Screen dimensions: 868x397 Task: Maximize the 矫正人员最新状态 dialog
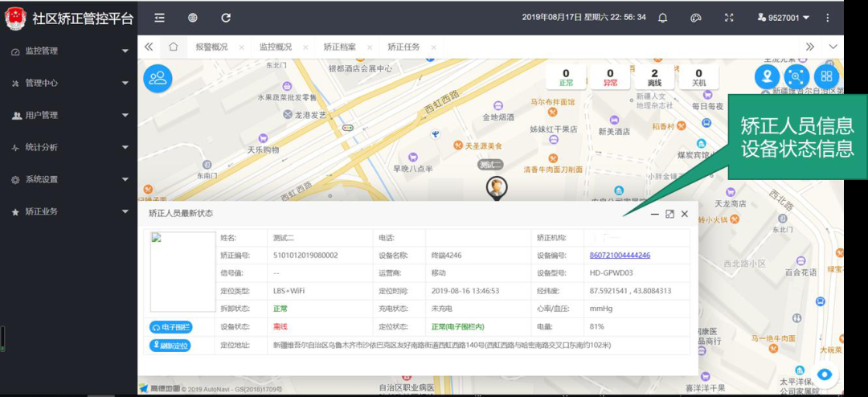pyautogui.click(x=669, y=214)
